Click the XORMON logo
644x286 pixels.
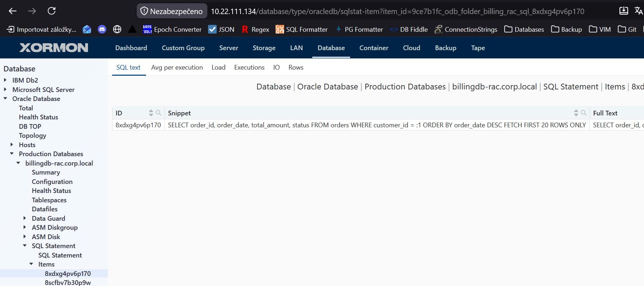pyautogui.click(x=54, y=48)
